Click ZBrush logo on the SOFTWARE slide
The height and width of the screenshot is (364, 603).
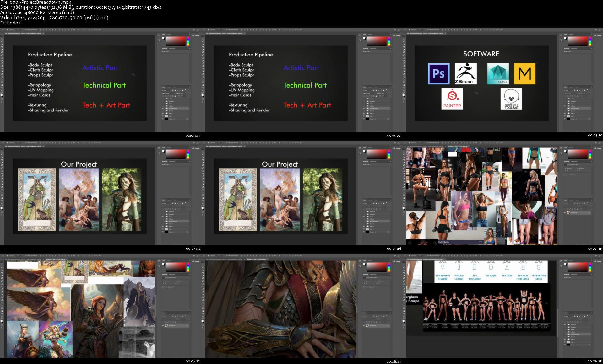point(465,73)
